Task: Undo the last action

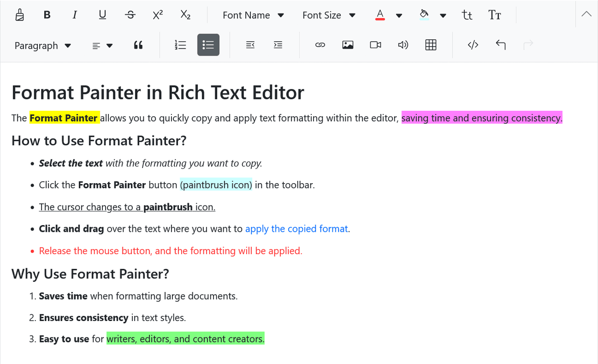Action: click(500, 45)
